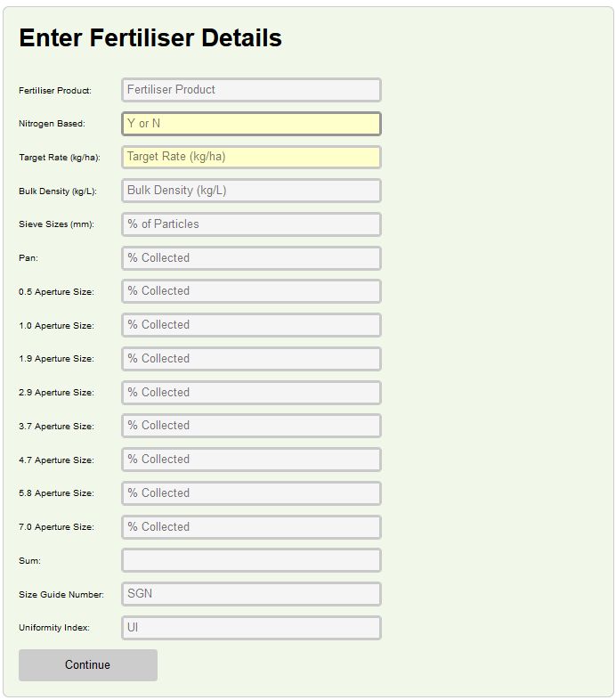Screen dimensions: 616x700
Task: Select the Sieve Sizes % of Particles field
Action: point(251,224)
